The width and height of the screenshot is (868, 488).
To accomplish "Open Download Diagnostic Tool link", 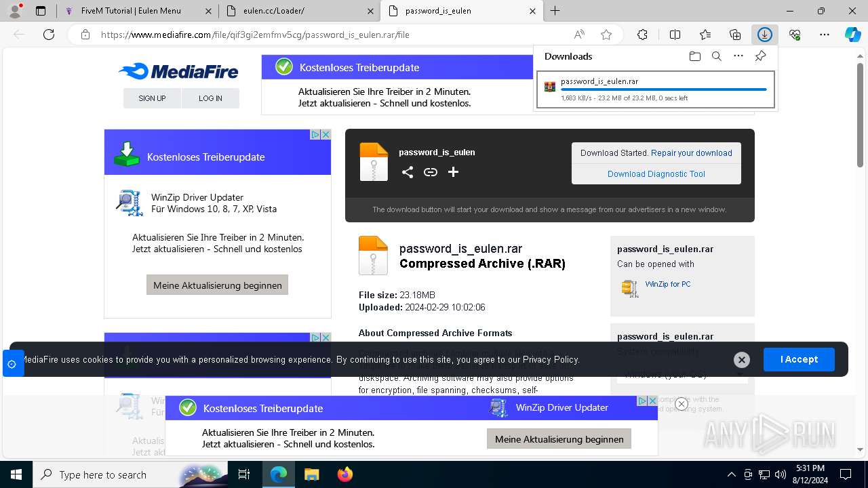I will click(x=656, y=174).
